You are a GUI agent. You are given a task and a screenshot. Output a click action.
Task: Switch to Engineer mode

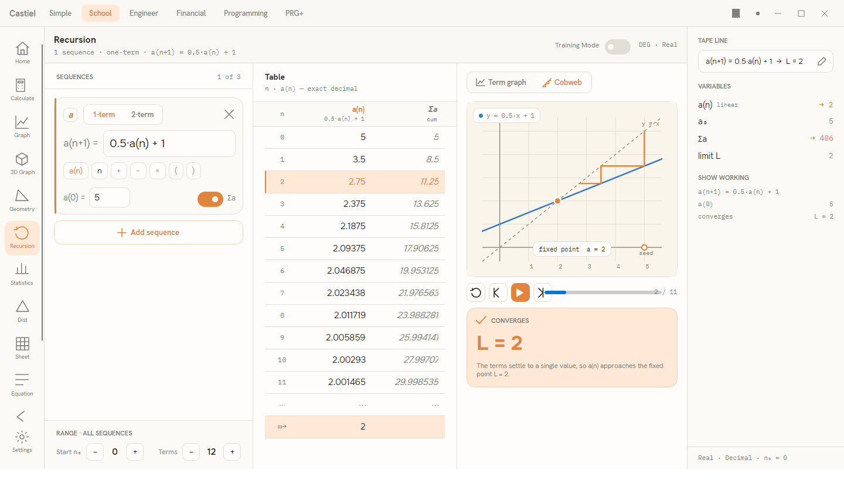[x=144, y=13]
